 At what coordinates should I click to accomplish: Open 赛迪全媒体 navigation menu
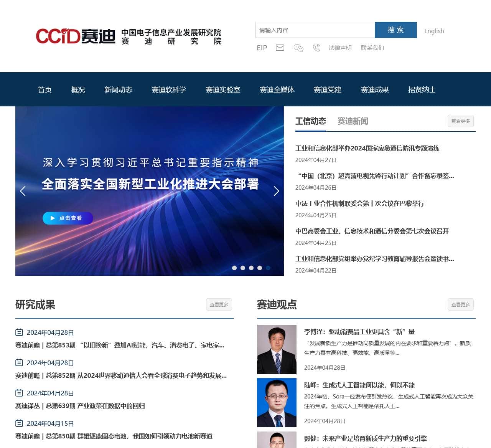click(277, 89)
